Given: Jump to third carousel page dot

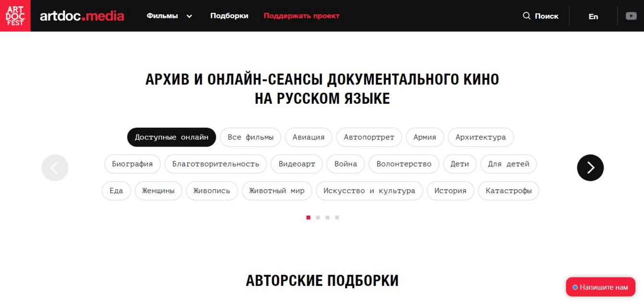Looking at the screenshot, I should tap(327, 218).
